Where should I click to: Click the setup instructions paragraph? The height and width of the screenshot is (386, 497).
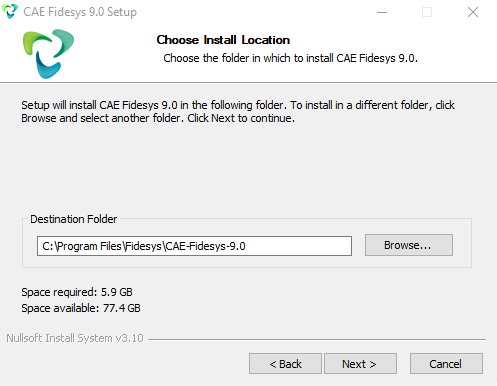point(238,111)
